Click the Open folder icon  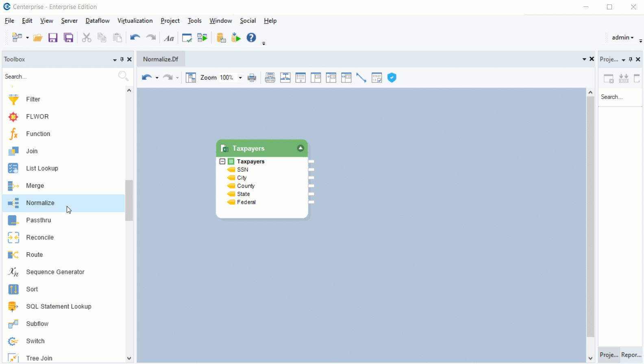coord(37,38)
